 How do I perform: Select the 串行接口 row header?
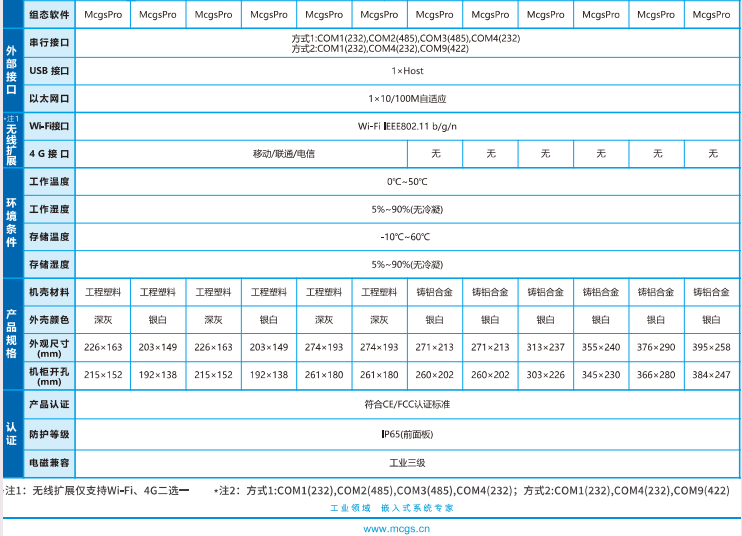pyautogui.click(x=49, y=43)
